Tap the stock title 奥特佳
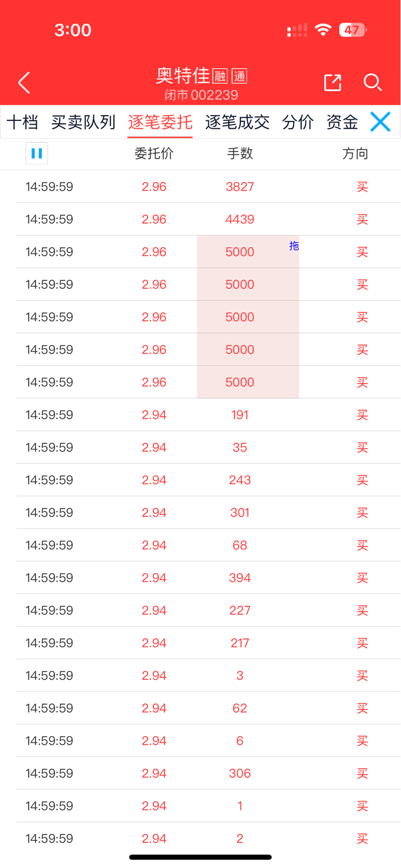The image size is (401, 868). click(183, 76)
